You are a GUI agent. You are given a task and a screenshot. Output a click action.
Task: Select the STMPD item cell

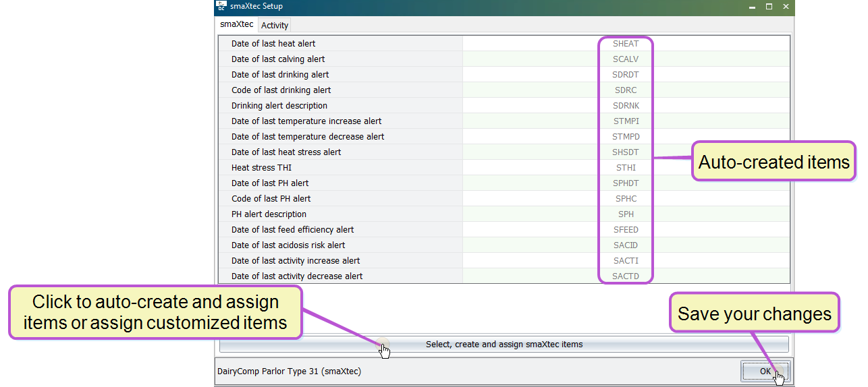coord(626,136)
